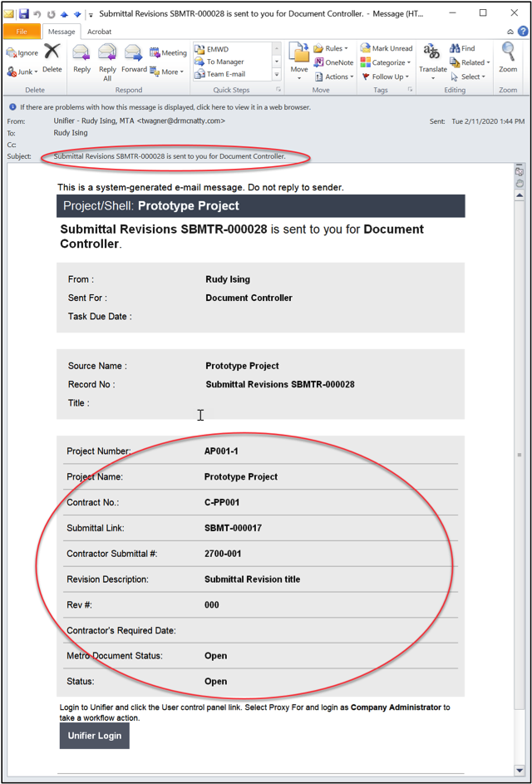Go to next item with down arrow
The image size is (532, 784).
pyautogui.click(x=76, y=13)
